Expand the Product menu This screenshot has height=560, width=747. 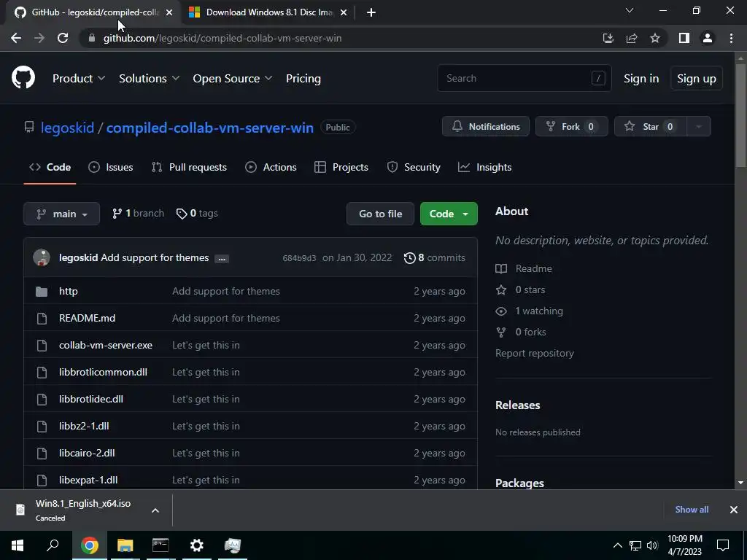point(79,79)
